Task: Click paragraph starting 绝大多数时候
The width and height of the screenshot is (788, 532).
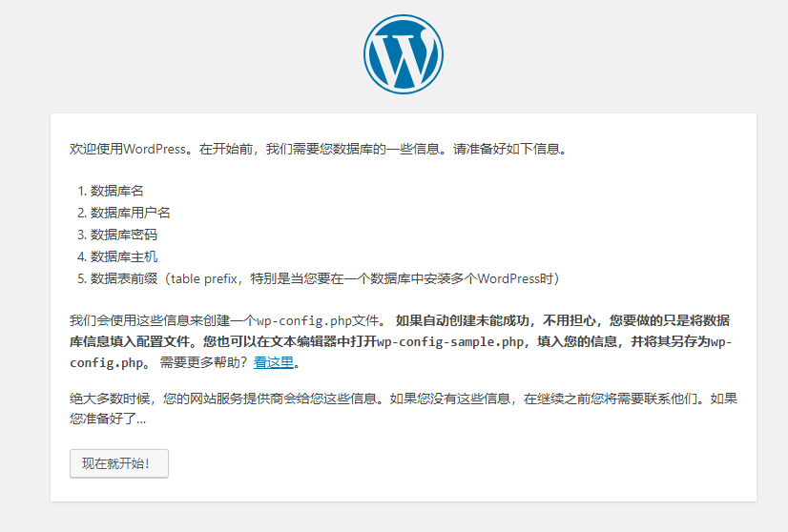Action: click(403, 408)
